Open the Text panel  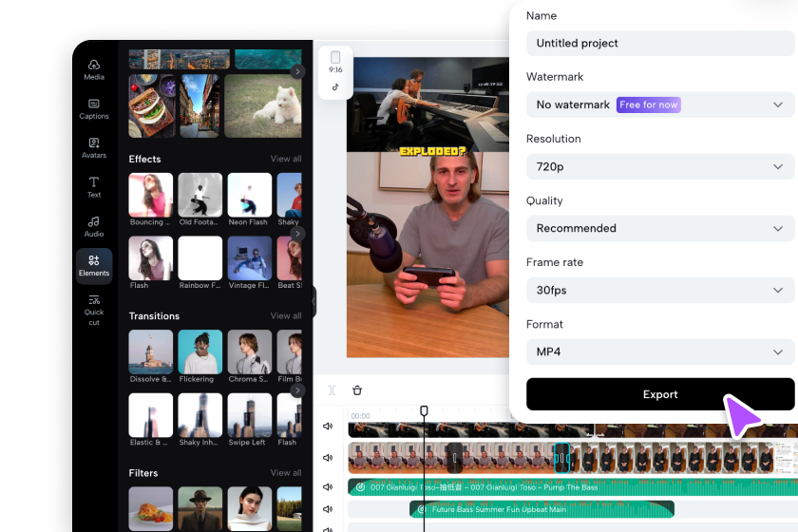click(x=94, y=187)
